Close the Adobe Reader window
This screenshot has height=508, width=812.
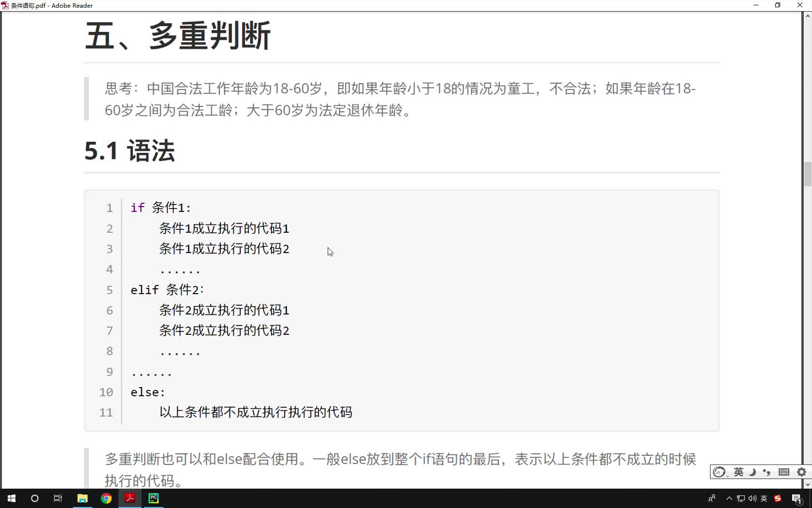(800, 5)
